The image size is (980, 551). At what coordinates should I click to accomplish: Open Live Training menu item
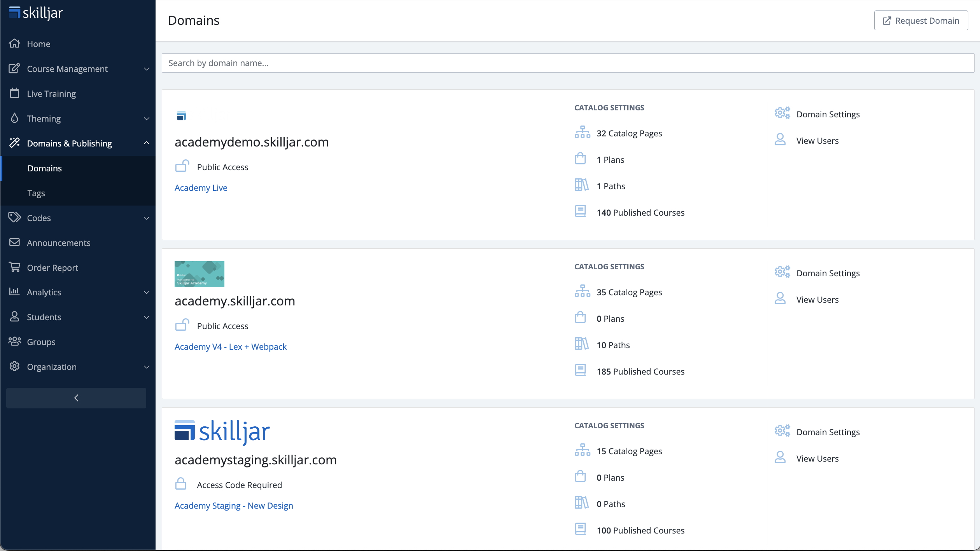point(78,94)
